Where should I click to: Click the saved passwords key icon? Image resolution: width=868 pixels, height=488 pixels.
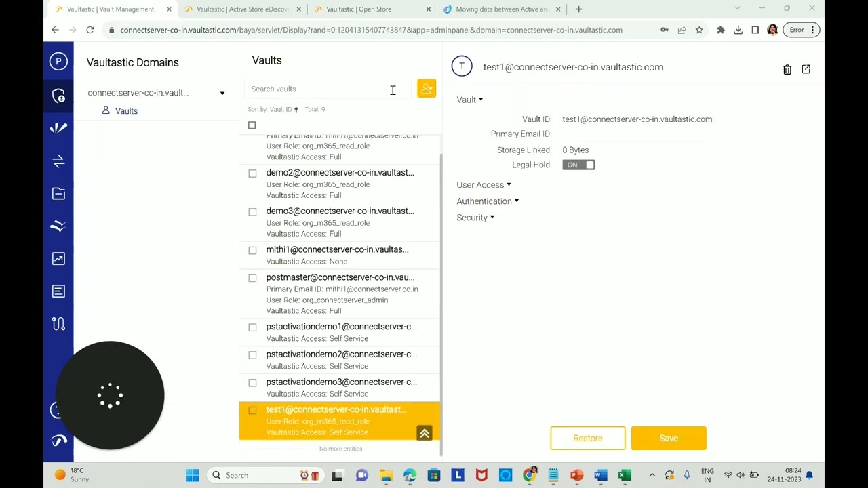tap(665, 30)
